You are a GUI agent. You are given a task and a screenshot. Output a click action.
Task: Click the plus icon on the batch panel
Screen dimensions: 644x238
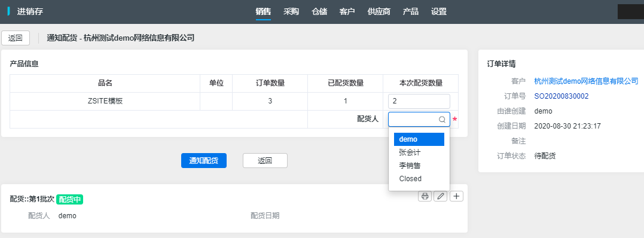click(x=456, y=197)
